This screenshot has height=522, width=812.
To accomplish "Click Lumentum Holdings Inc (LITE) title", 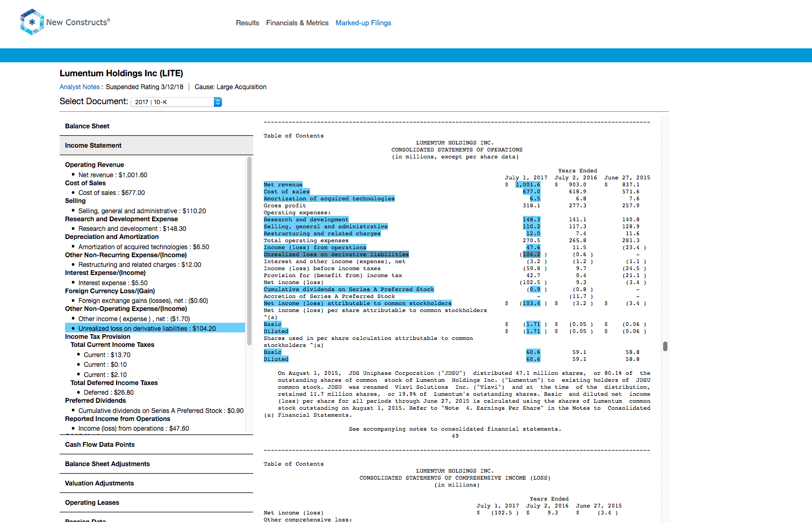I will [121, 74].
